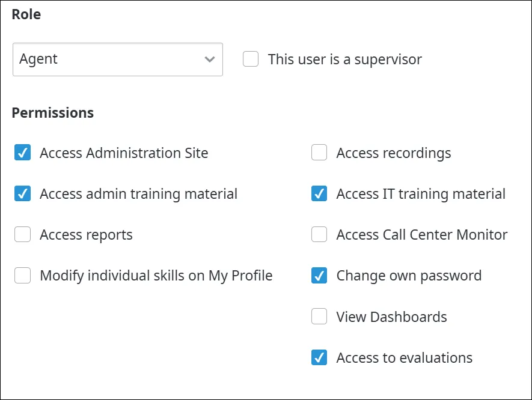Enable the Access recordings checkbox
The height and width of the screenshot is (400, 532).
click(x=319, y=153)
